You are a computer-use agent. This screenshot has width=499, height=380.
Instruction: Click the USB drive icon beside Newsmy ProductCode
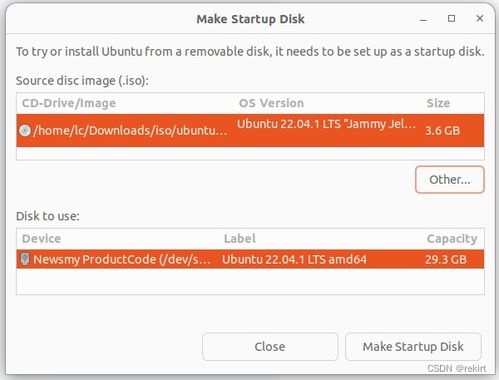tap(25, 259)
